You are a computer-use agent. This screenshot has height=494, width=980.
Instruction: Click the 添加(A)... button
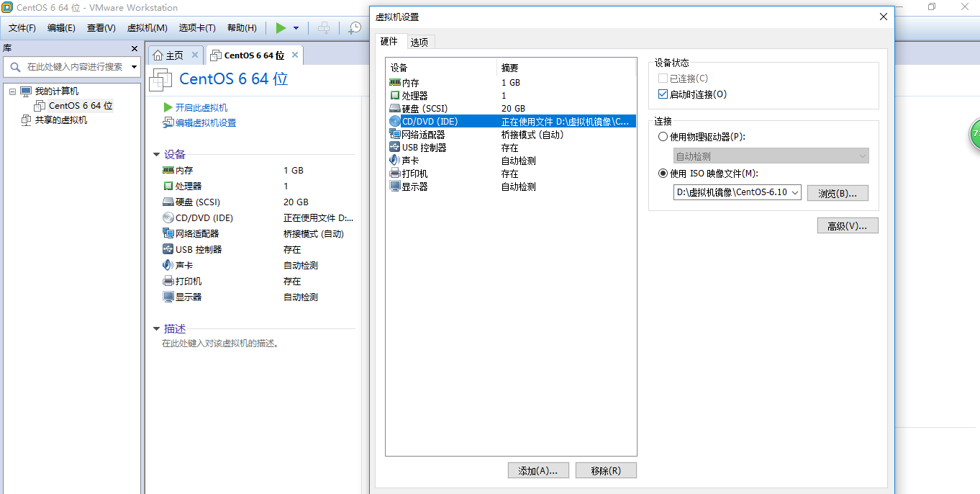point(538,470)
